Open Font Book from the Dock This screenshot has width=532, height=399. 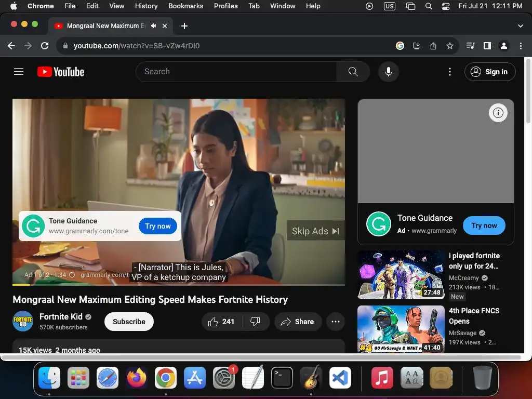tap(412, 378)
